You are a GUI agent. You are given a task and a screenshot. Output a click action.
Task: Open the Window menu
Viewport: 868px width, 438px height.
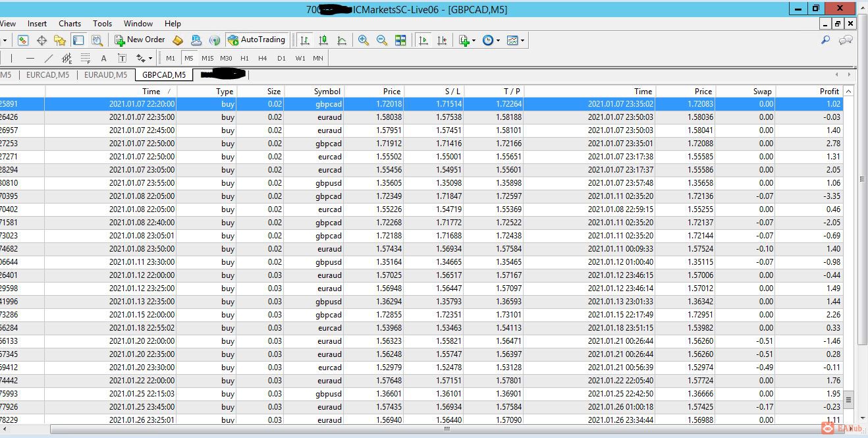pyautogui.click(x=138, y=23)
